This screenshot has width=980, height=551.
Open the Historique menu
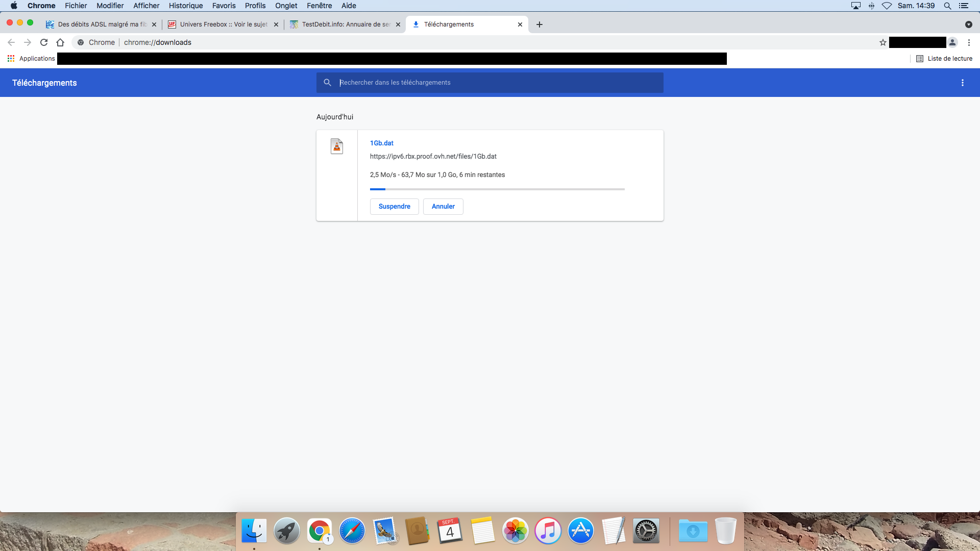tap(186, 6)
